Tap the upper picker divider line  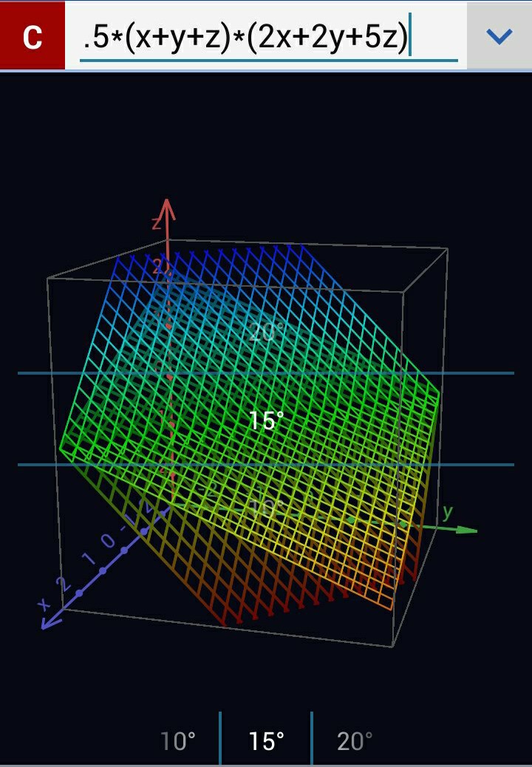coord(266,373)
